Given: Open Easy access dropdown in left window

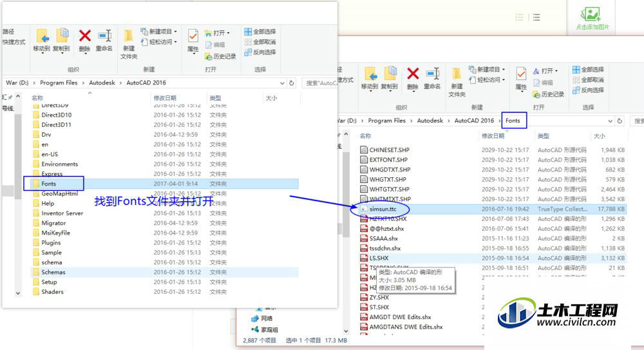Looking at the screenshot, I should 158,41.
